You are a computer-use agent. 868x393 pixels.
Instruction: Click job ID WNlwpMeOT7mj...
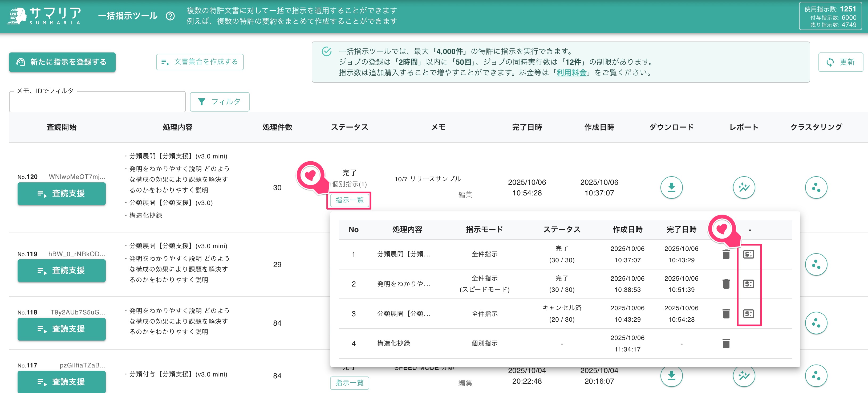(77, 177)
